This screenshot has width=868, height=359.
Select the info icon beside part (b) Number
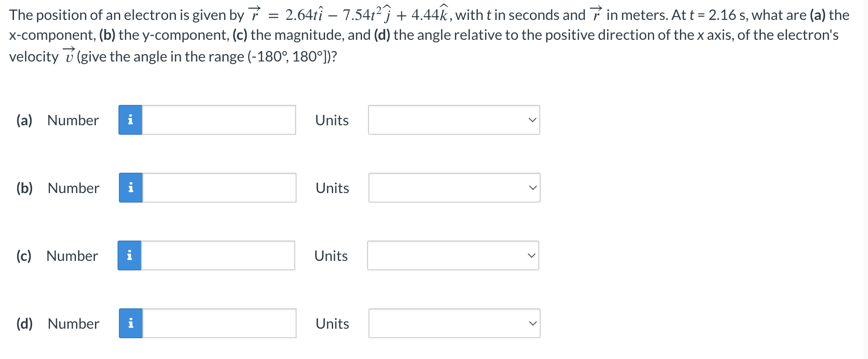(x=130, y=188)
